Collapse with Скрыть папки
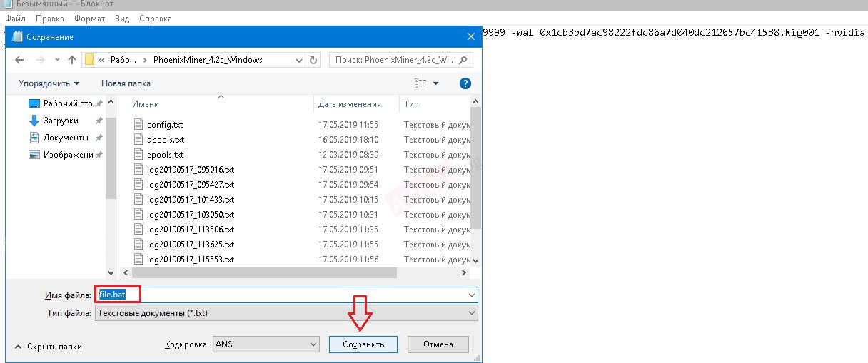The image size is (868, 363). click(49, 347)
